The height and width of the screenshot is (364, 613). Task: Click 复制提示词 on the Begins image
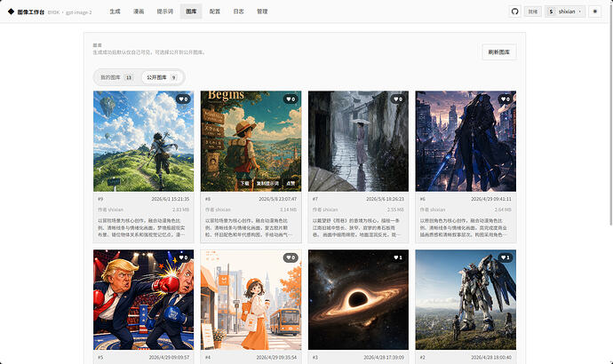click(x=267, y=183)
